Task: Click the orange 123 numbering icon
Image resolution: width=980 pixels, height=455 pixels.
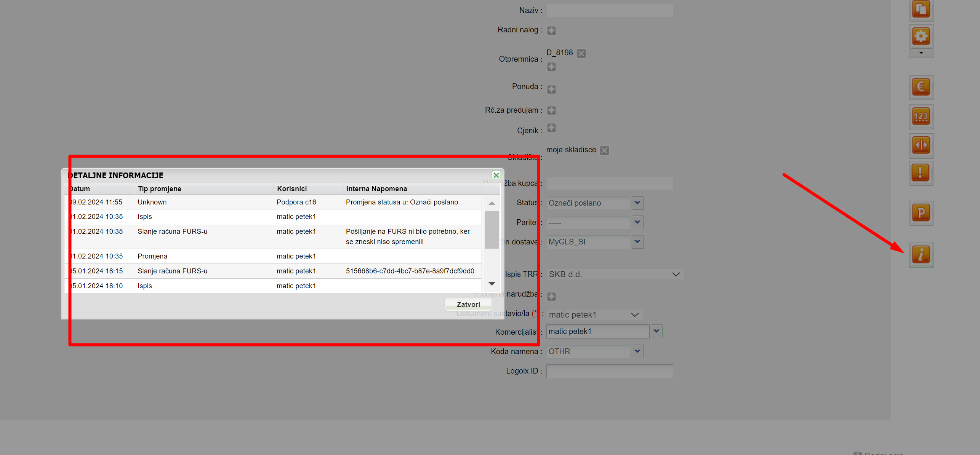Action: click(921, 117)
